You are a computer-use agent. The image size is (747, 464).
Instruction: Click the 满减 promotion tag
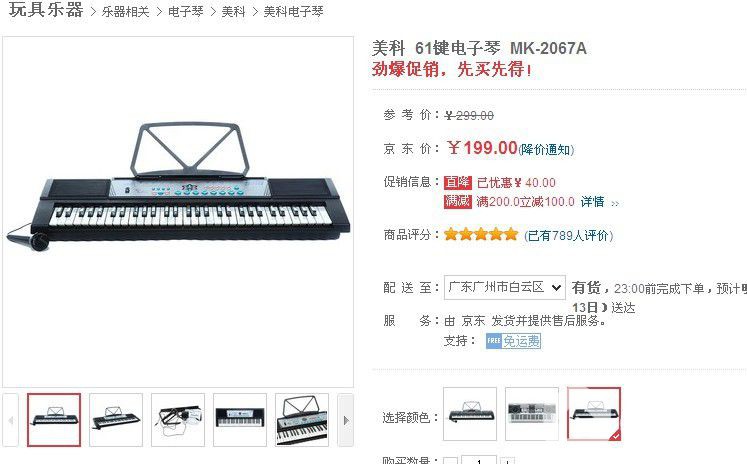coord(458,202)
